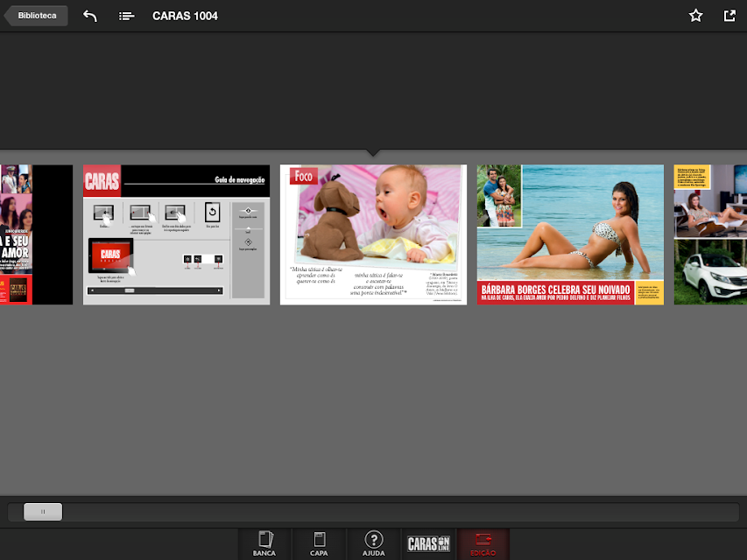Open the Guia de navegação page thumbnail
Viewport: 747px width, 560px height.
click(x=176, y=234)
